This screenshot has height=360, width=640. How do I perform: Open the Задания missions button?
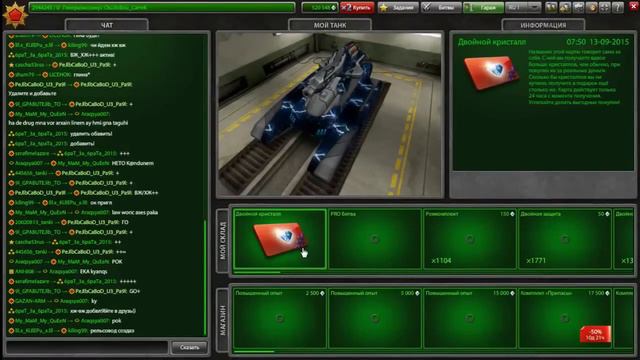pos(398,7)
